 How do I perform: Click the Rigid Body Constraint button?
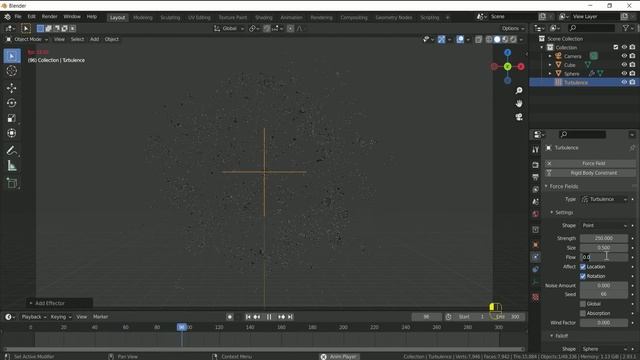(590, 173)
